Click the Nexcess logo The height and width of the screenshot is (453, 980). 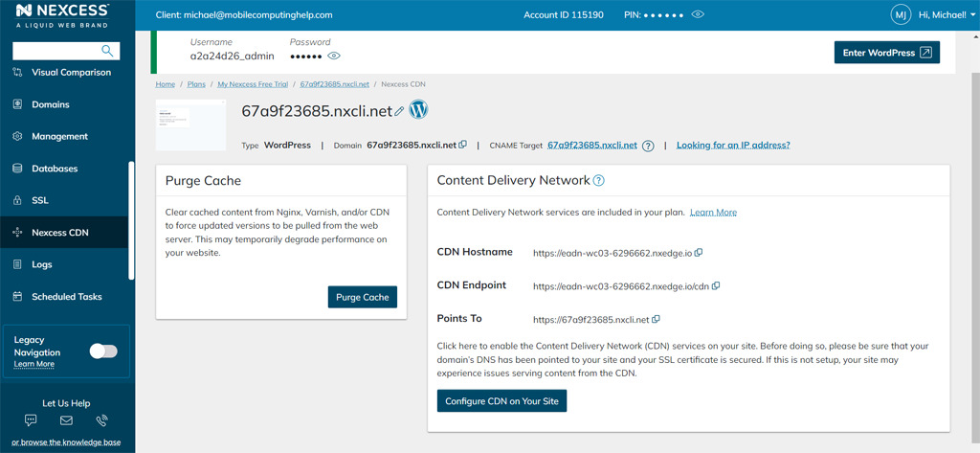click(x=62, y=15)
